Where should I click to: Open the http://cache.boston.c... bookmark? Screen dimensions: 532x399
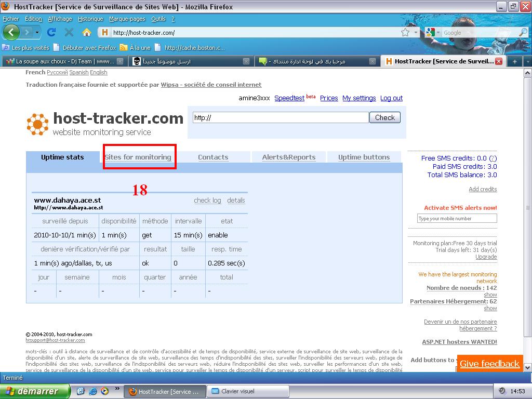(190, 47)
